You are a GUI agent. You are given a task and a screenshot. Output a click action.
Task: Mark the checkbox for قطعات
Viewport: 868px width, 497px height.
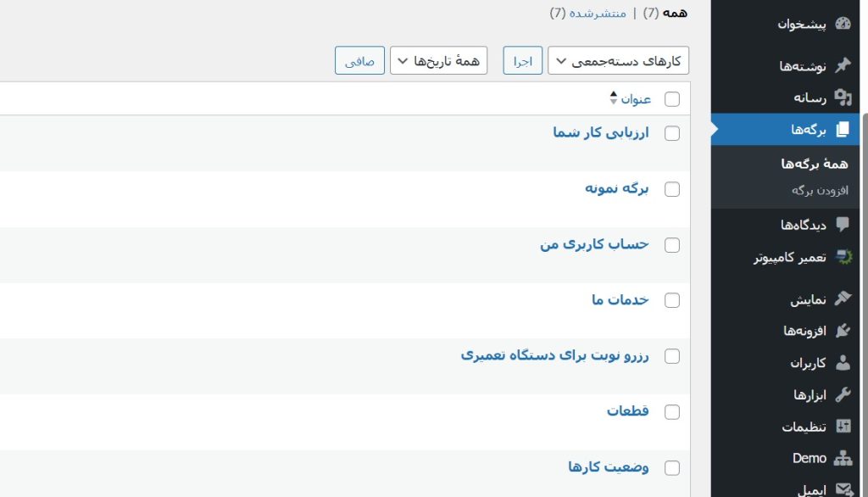pyautogui.click(x=672, y=412)
